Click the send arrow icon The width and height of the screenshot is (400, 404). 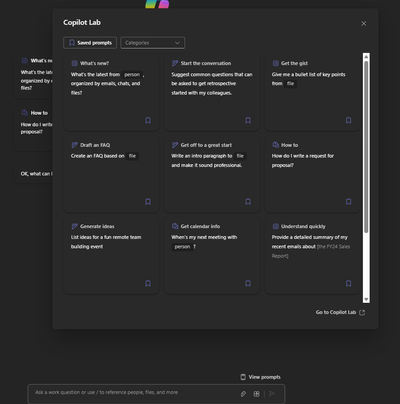272,394
